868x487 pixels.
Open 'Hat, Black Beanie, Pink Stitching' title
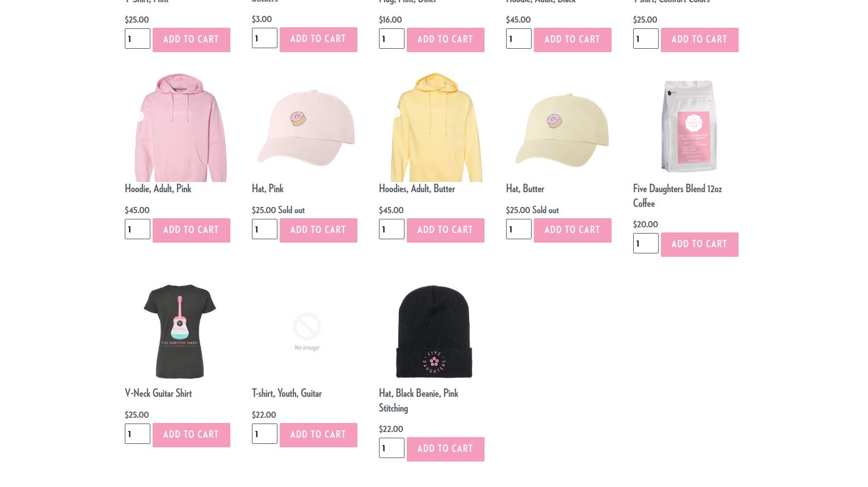click(419, 401)
